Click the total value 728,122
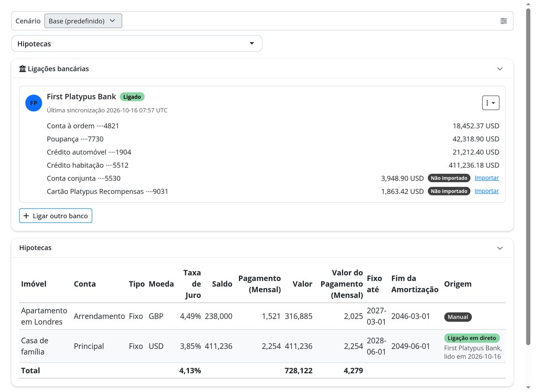The width and height of the screenshot is (543, 392). (299, 370)
